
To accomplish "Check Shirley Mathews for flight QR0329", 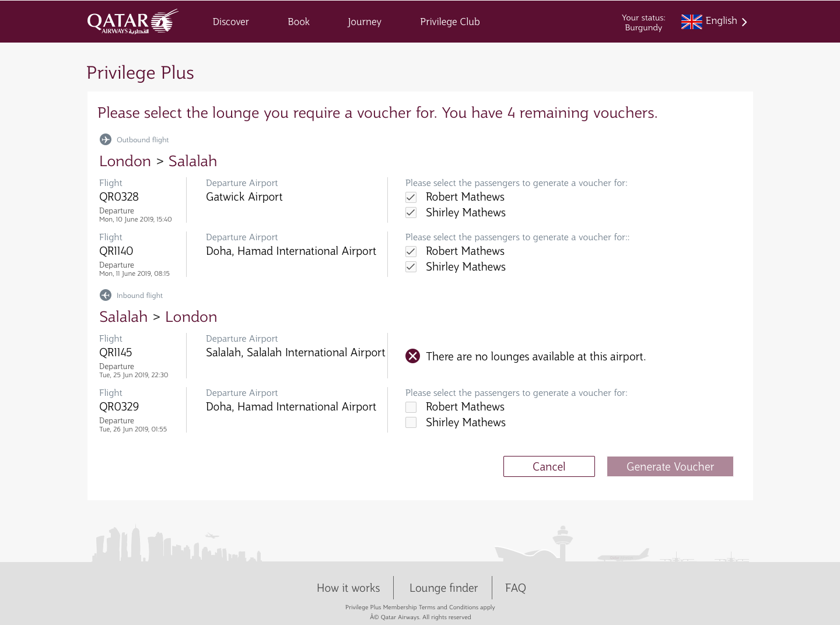I will 411,423.
